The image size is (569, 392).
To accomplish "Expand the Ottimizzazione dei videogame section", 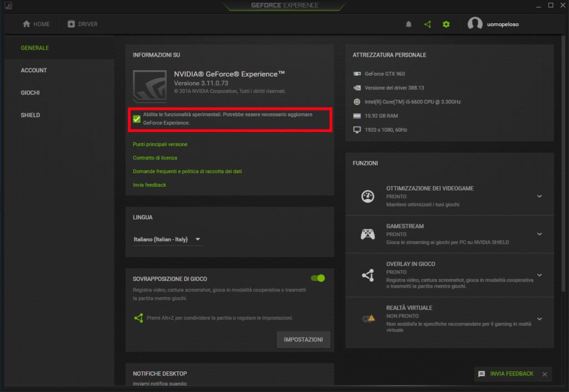I will [x=539, y=196].
